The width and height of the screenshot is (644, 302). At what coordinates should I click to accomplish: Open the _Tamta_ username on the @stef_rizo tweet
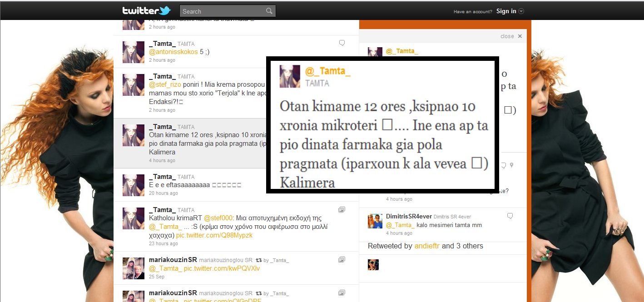point(162,76)
